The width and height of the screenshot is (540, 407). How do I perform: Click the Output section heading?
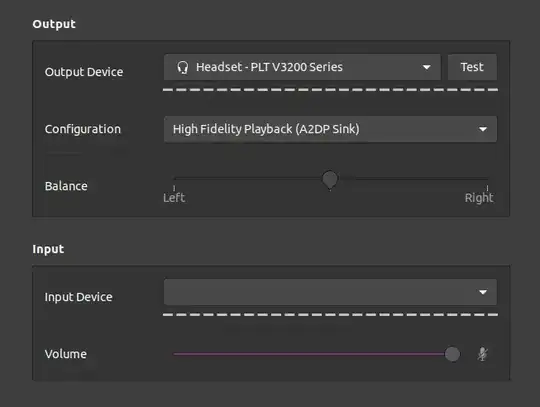[54, 24]
